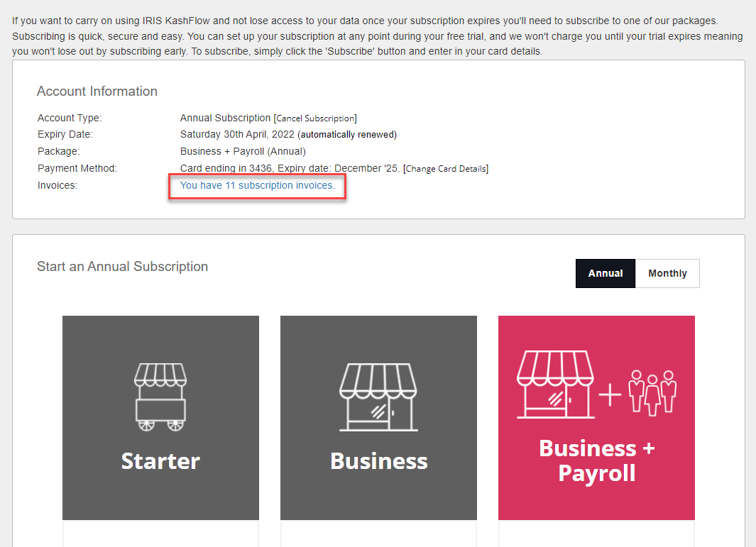Select the Starter package cart icon
The width and height of the screenshot is (756, 547).
160,396
